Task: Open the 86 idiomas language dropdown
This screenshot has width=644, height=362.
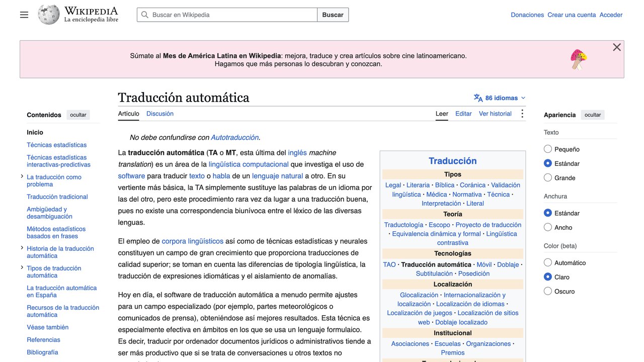Action: coord(500,98)
